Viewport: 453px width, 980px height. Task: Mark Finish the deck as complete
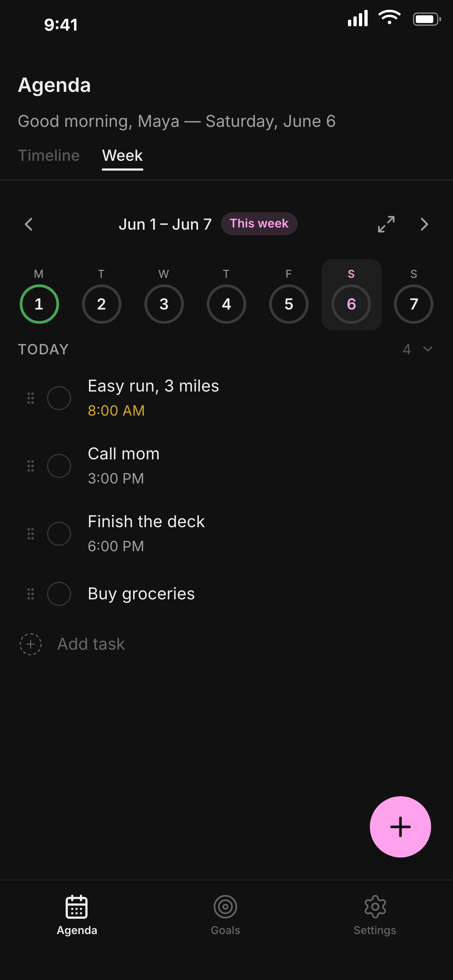click(x=59, y=533)
